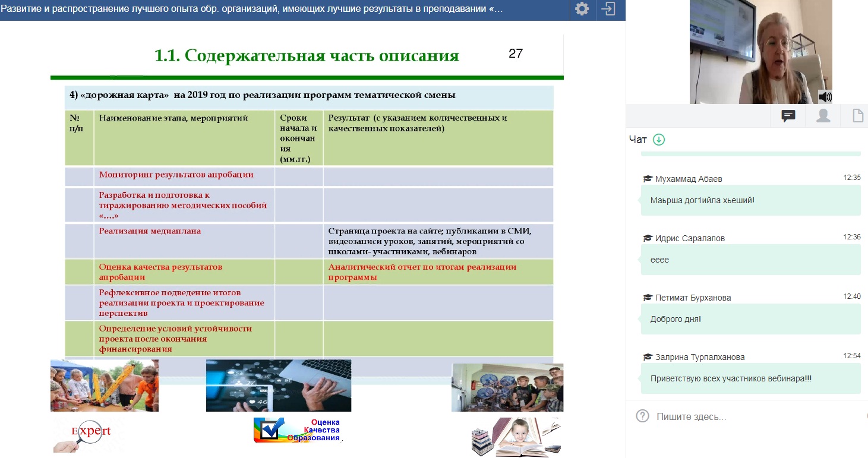Click graduation cap icon beside Мухаммад Абаев

pos(648,179)
